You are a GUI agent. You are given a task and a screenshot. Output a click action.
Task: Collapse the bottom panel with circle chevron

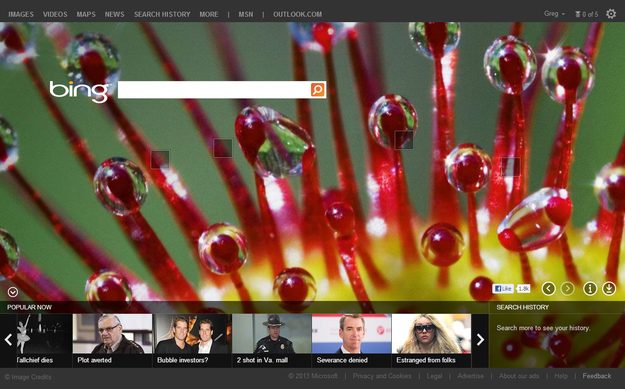pyautogui.click(x=13, y=292)
